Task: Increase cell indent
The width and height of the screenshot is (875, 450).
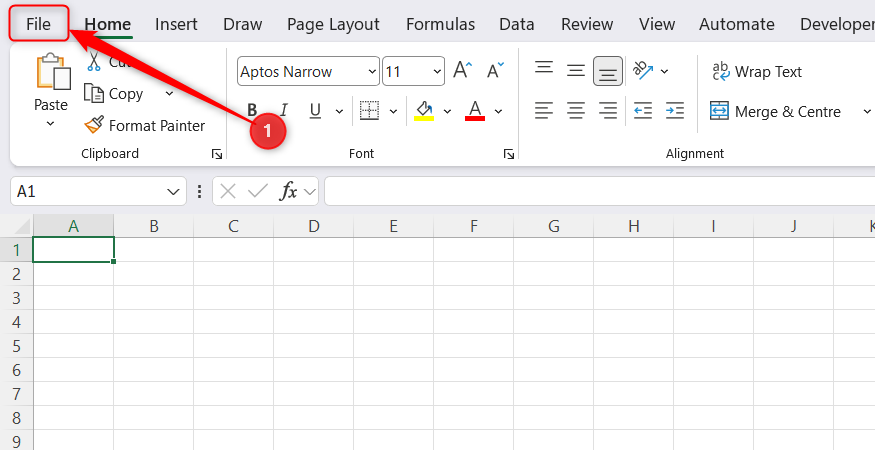Action: 675,111
